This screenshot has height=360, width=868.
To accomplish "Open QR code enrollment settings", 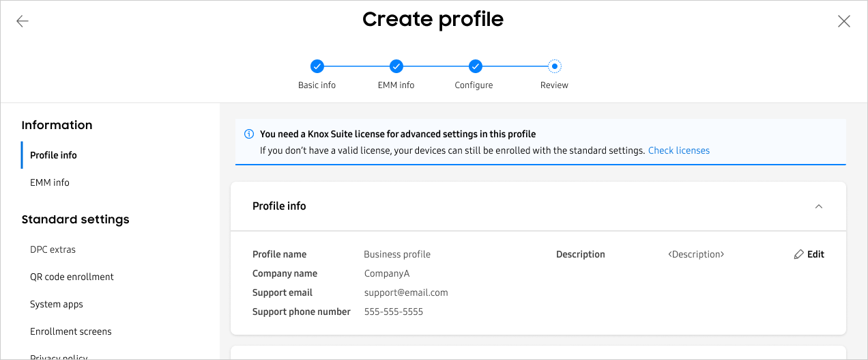I will coord(72,277).
